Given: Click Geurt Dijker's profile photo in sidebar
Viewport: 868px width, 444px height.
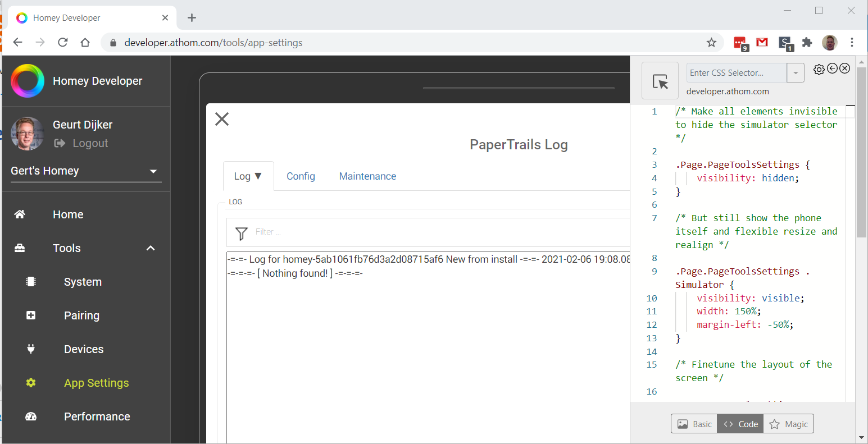Looking at the screenshot, I should tap(27, 134).
